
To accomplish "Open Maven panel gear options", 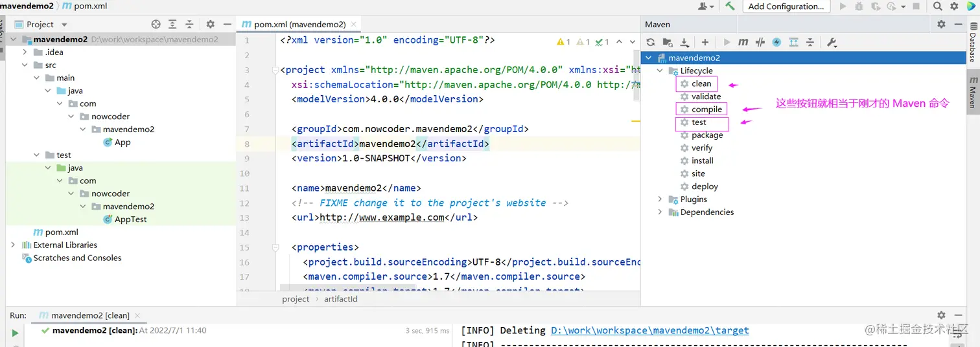I will tap(941, 24).
